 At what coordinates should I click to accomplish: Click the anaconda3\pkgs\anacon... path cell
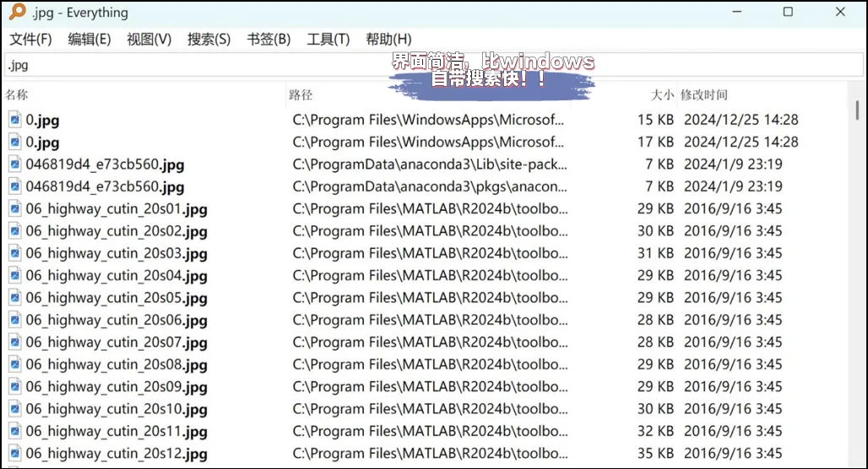point(430,186)
